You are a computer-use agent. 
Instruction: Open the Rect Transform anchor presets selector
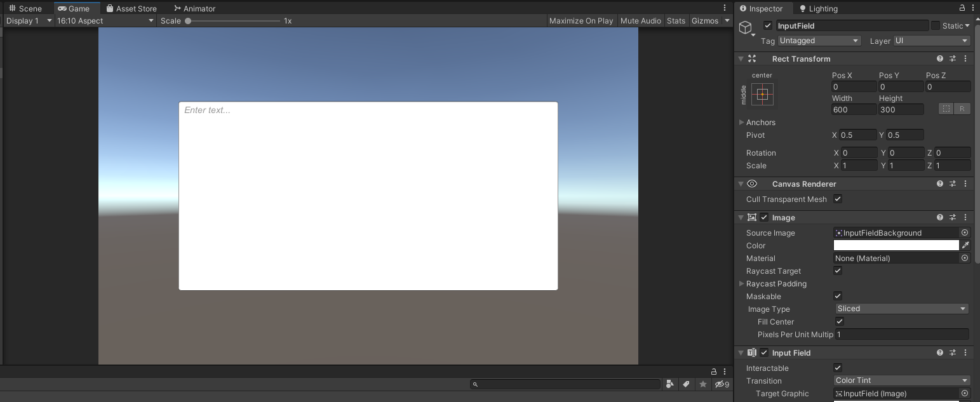[762, 94]
